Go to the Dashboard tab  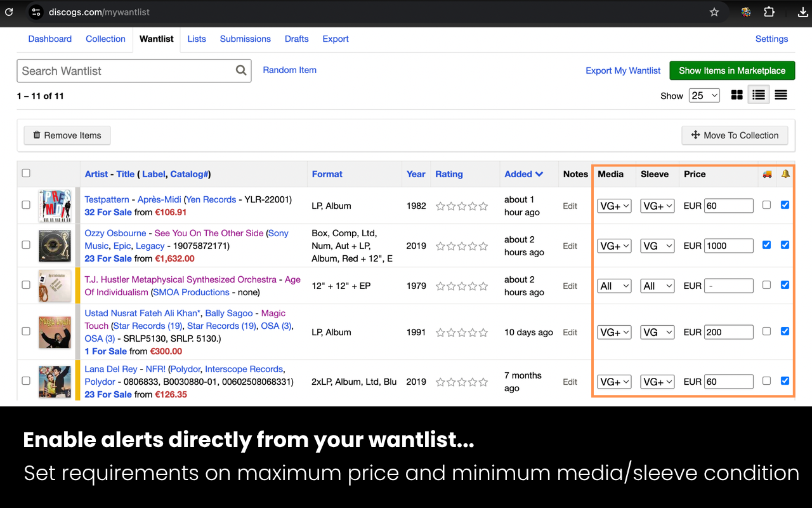click(x=50, y=39)
